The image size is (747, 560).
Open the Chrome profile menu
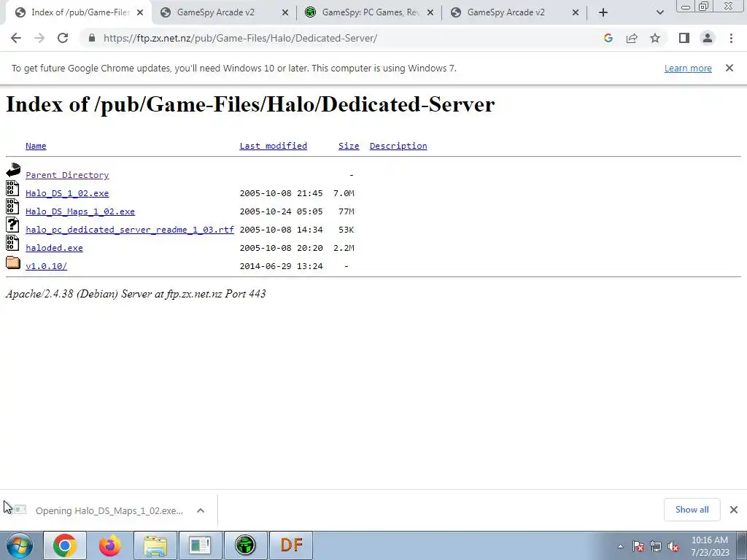click(x=708, y=38)
